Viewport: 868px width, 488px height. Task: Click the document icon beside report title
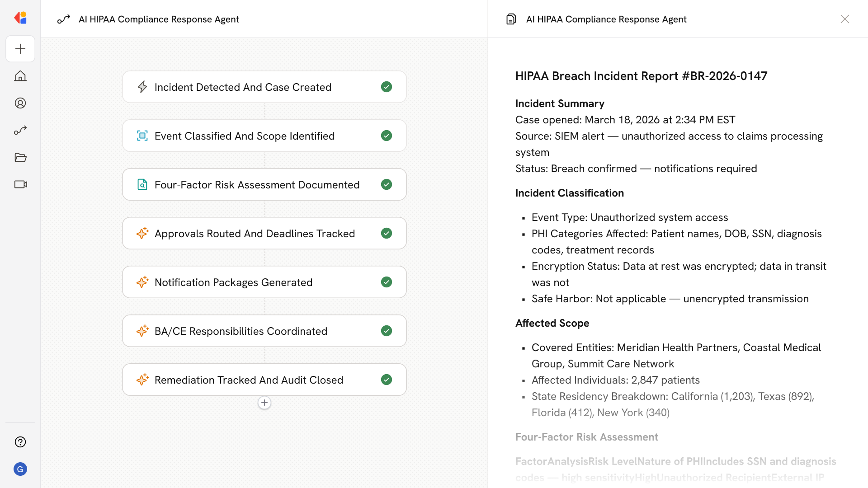[511, 19]
